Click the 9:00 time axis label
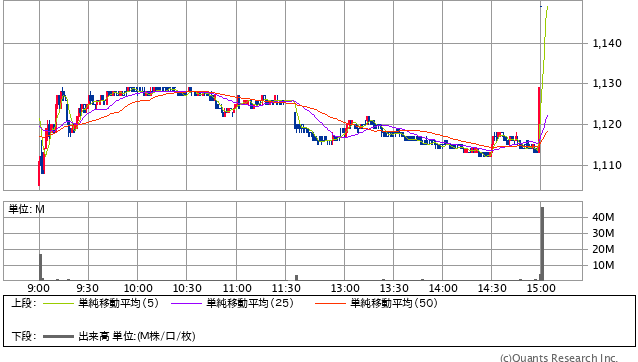 (x=39, y=288)
